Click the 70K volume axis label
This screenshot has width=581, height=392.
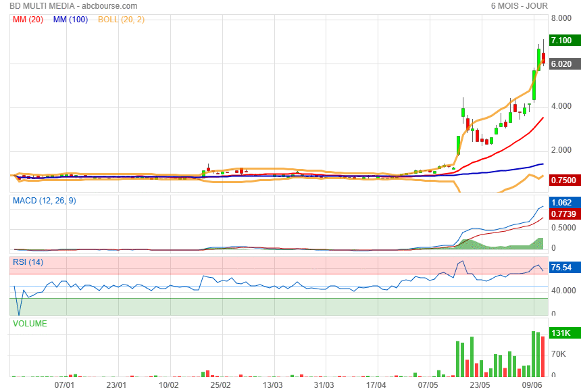[559, 354]
